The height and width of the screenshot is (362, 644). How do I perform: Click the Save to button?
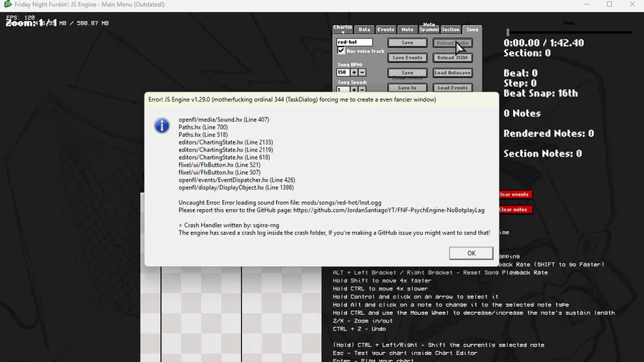[407, 88]
